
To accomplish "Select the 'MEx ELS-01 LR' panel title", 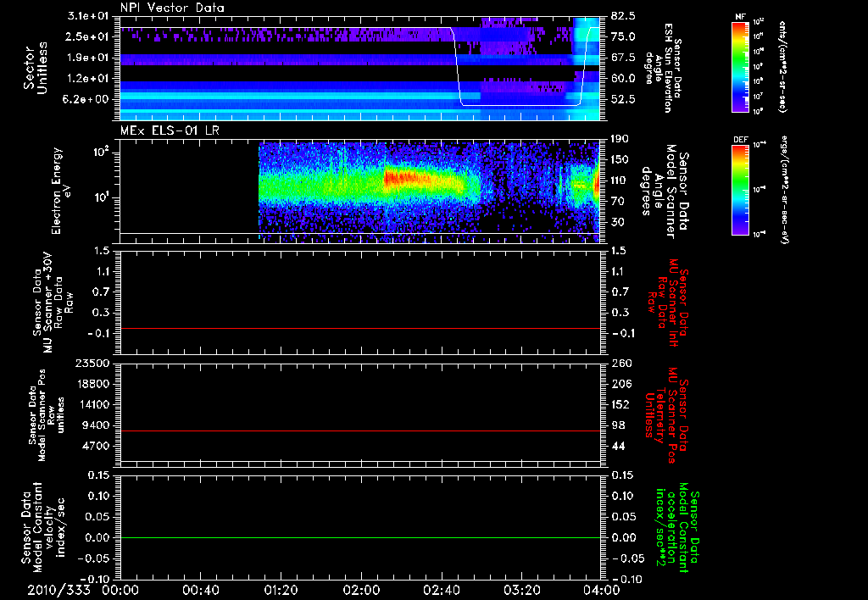I will pos(170,131).
